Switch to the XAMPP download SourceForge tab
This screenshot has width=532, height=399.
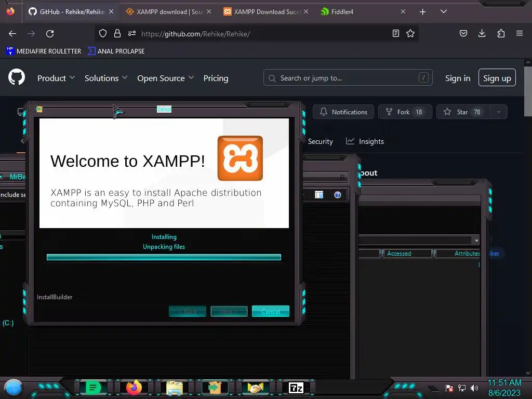[168, 12]
